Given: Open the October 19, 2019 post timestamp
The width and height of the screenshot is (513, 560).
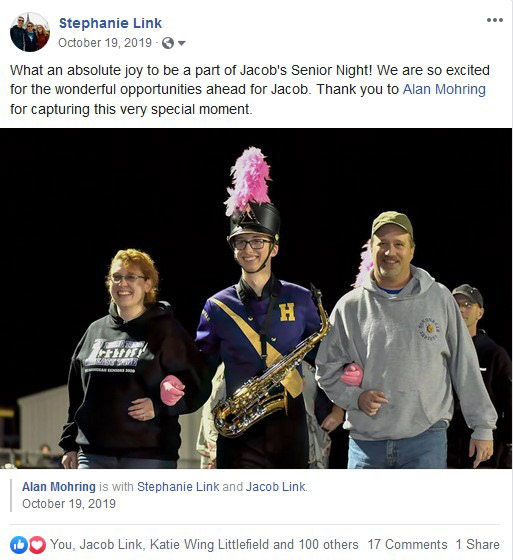Looking at the screenshot, I should (105, 43).
